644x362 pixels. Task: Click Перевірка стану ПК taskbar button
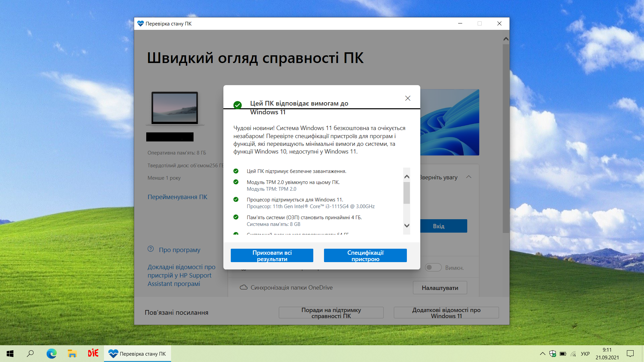[138, 354]
